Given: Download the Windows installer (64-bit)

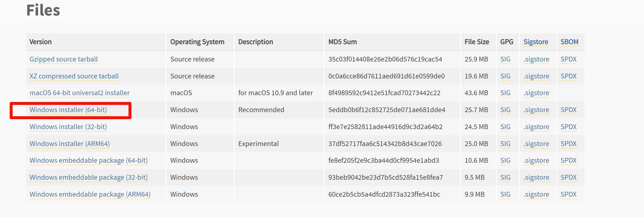Looking at the screenshot, I should 68,110.
